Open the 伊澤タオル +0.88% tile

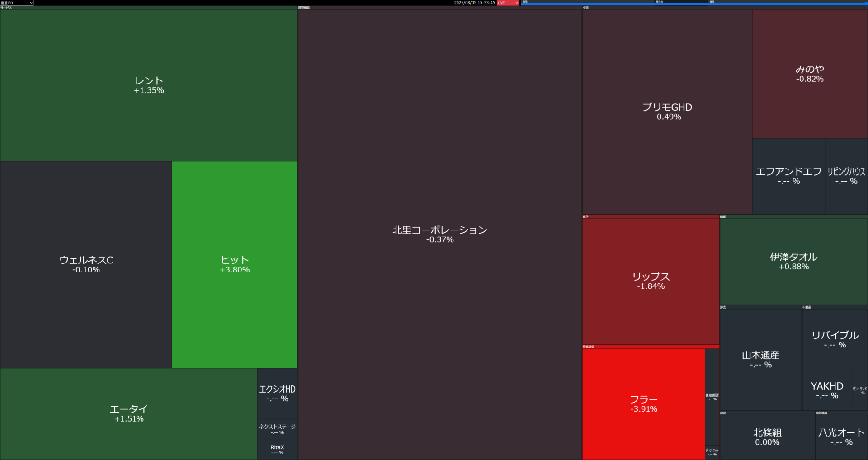794,262
